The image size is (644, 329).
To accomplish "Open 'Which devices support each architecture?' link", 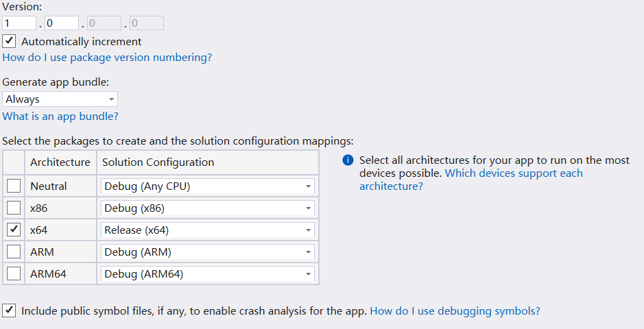I will pyautogui.click(x=470, y=179).
